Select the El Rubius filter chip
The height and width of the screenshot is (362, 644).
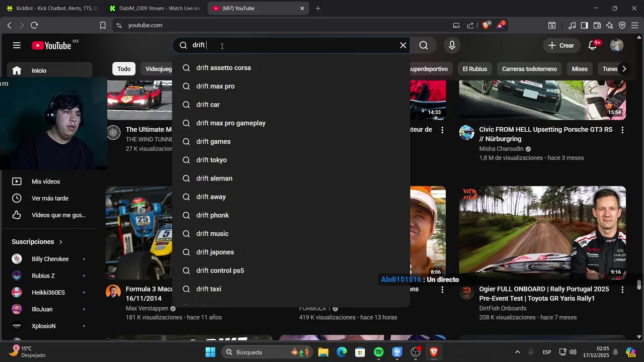tap(474, 69)
